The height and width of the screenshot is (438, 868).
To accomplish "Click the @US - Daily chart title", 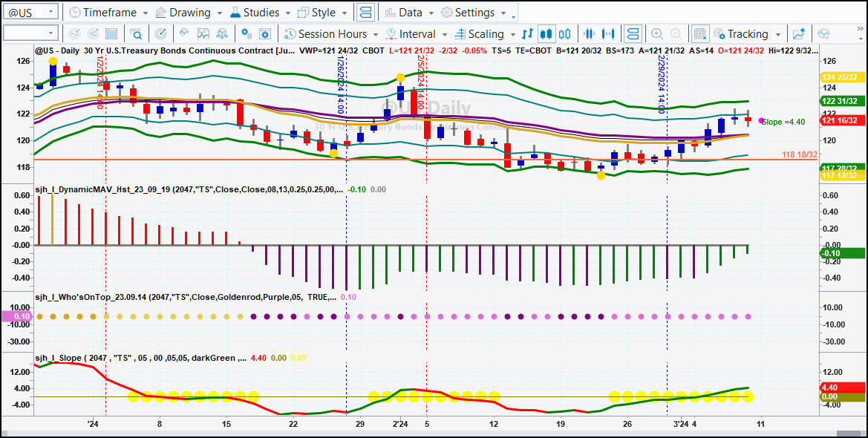I will 58,50.
